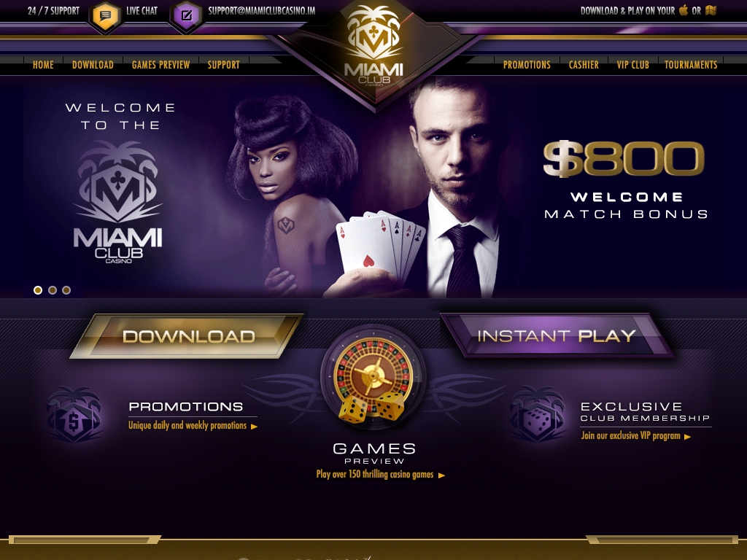The width and height of the screenshot is (747, 560).
Task: Open the Live Chat speech bubble icon
Action: click(x=105, y=16)
